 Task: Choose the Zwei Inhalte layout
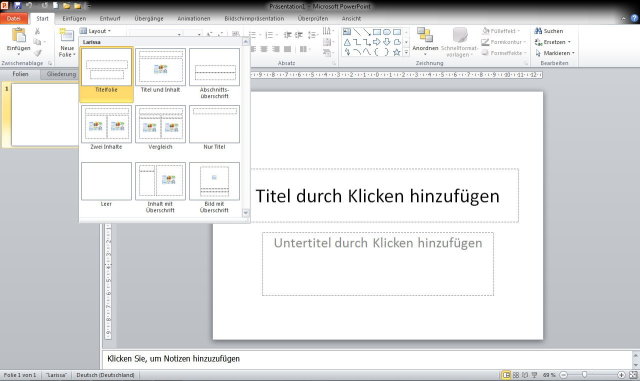point(107,127)
